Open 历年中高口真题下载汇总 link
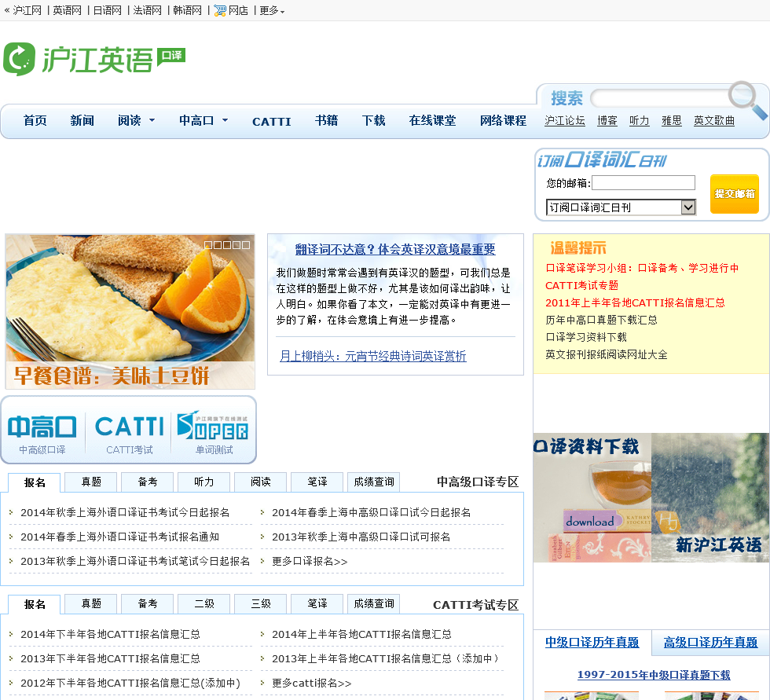The width and height of the screenshot is (770, 700). [x=601, y=320]
